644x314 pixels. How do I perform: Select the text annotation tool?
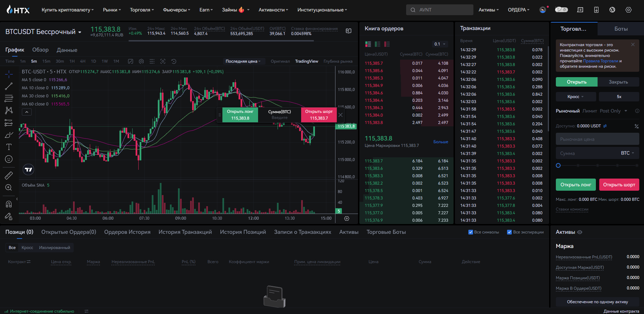tap(9, 147)
